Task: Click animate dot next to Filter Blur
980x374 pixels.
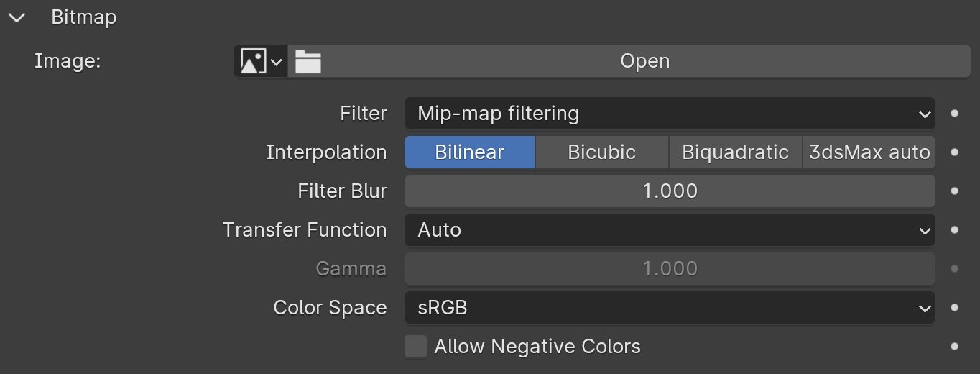Action: (954, 191)
